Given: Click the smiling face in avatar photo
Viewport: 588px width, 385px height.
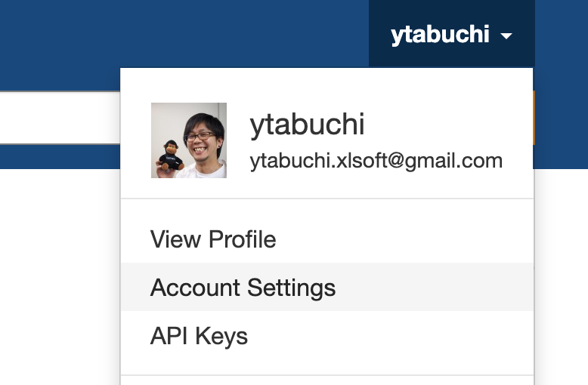Looking at the screenshot, I should 203,140.
